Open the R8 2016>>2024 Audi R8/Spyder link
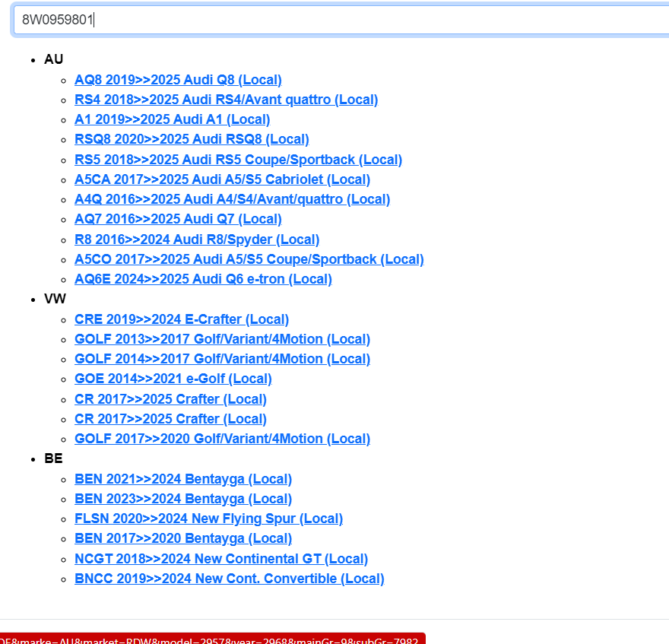The width and height of the screenshot is (669, 644). click(x=196, y=240)
